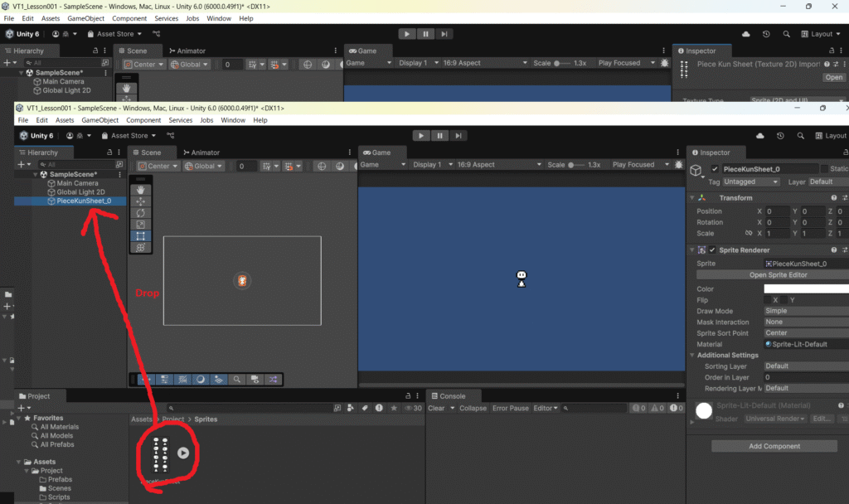
Task: Click the camera-eye icon in Scene overlay bar
Action: point(255,380)
